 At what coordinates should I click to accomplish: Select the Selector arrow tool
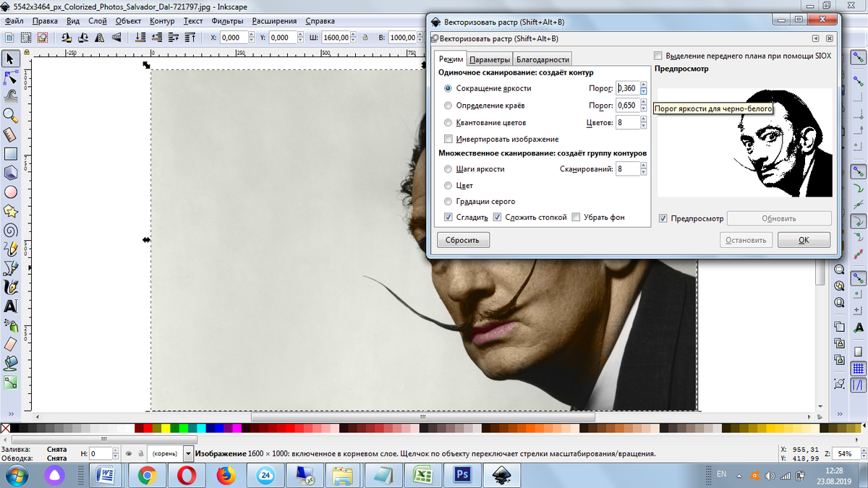(11, 59)
